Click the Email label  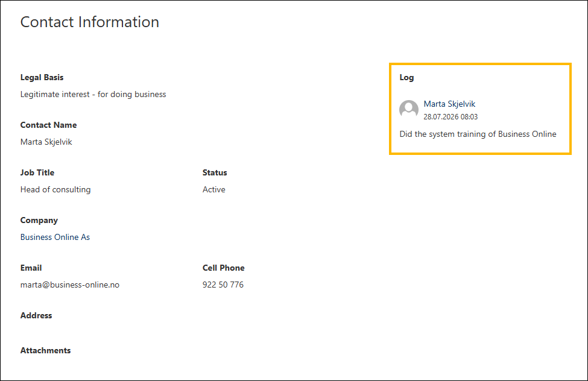pyautogui.click(x=31, y=268)
